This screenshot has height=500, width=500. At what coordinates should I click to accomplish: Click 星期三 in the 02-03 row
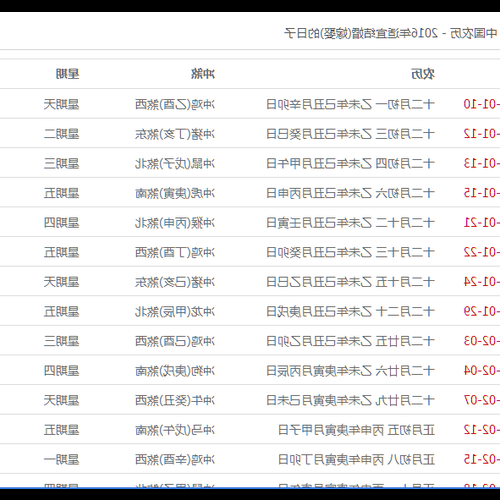tap(62, 341)
